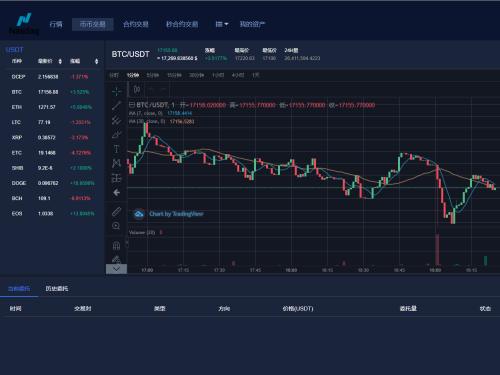Switch to the history orders tab

(57, 289)
